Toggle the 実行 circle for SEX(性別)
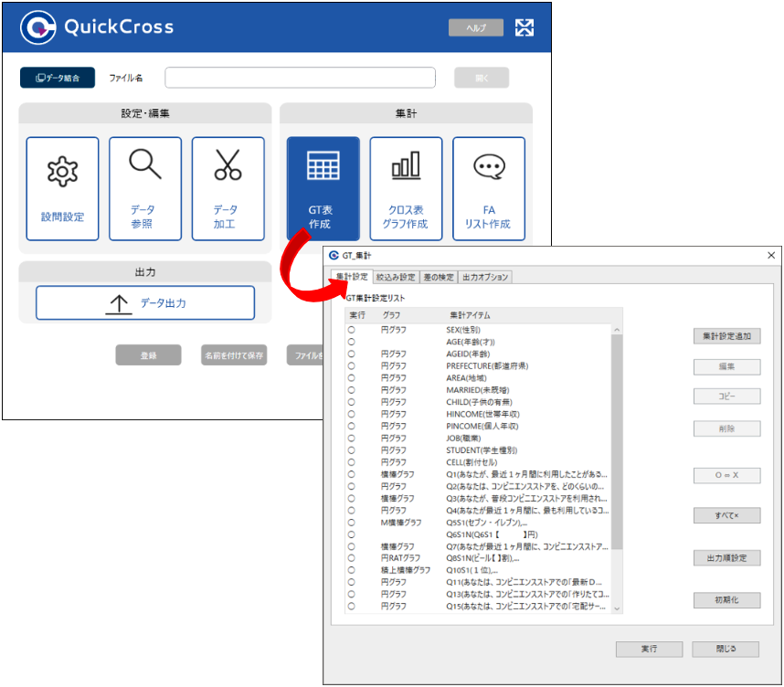 tap(351, 329)
